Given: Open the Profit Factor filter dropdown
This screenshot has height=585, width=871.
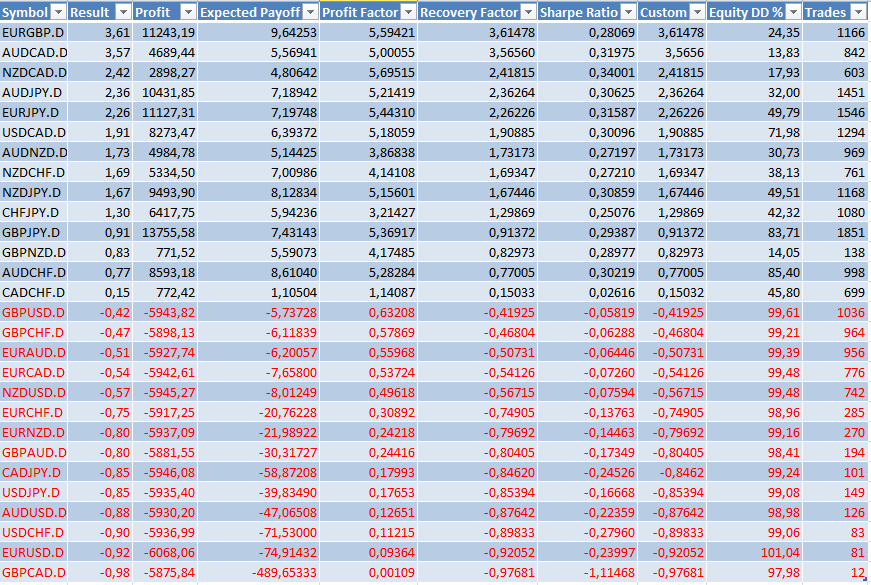Looking at the screenshot, I should pyautogui.click(x=409, y=12).
